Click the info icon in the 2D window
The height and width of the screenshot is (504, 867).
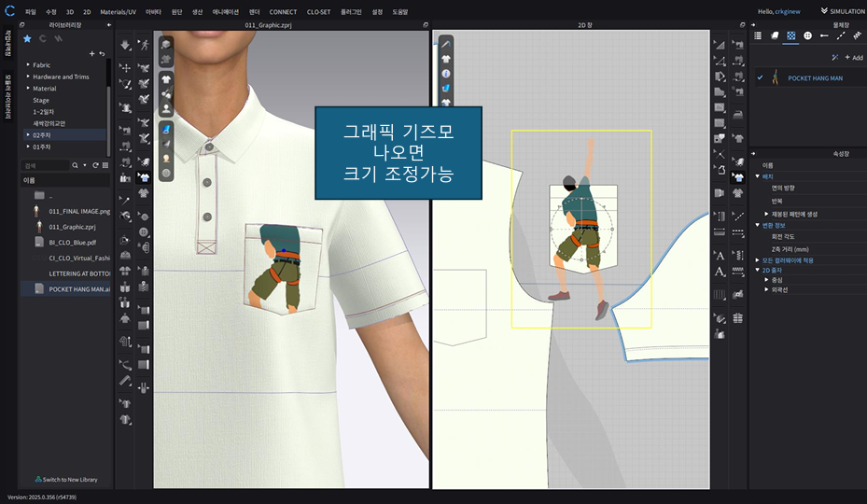point(446,73)
